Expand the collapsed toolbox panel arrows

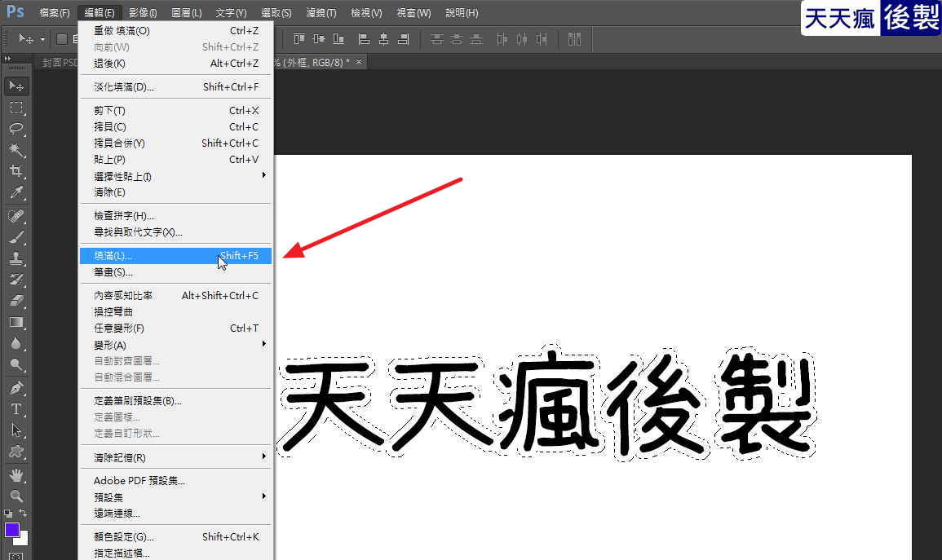pyautogui.click(x=8, y=59)
